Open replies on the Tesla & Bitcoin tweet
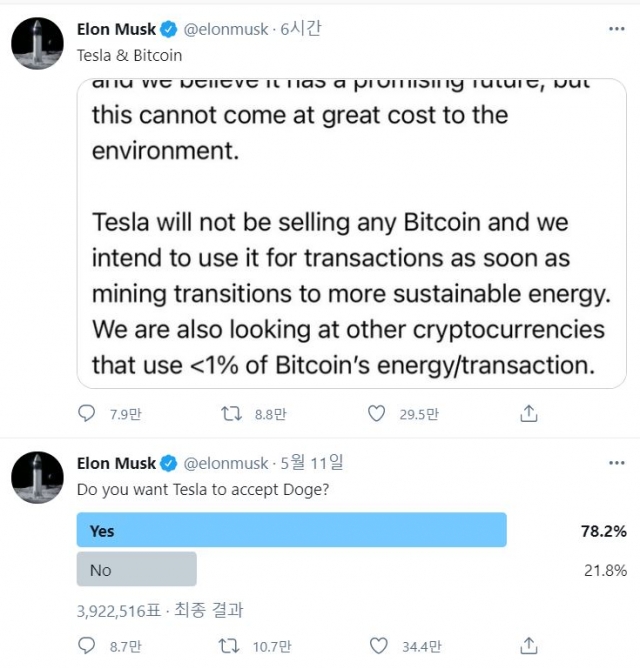 coord(87,413)
